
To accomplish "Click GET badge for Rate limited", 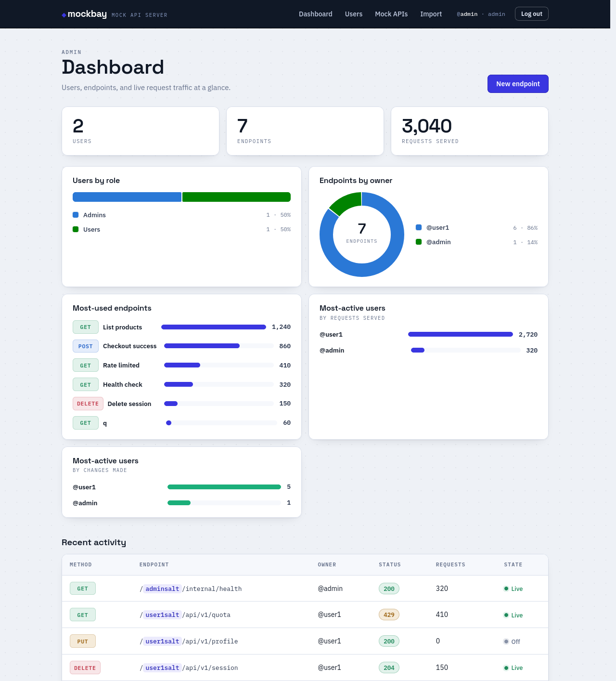I will coord(86,366).
